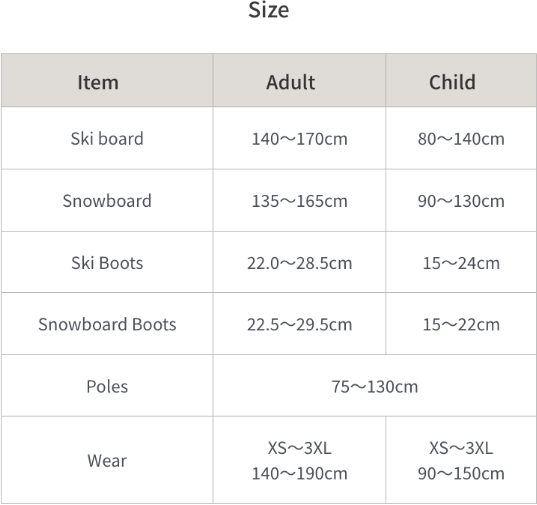Click adult snowboard boots size 22.5～29.5cm
This screenshot has width=537, height=505.
300,325
